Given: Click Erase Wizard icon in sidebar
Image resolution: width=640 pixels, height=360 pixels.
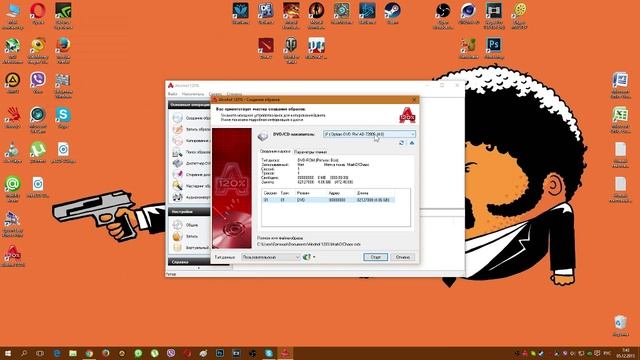Looking at the screenshot, I should click(178, 174).
